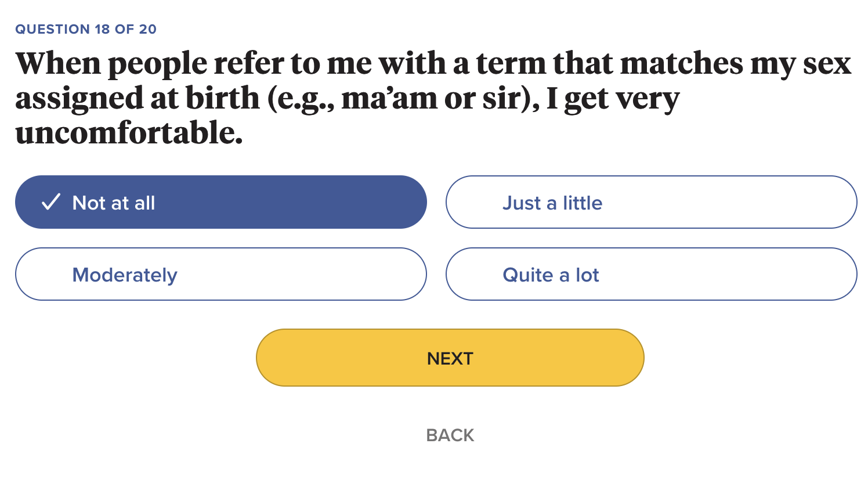Pick the "Quite a lot" response
The width and height of the screenshot is (868, 483).
point(651,274)
